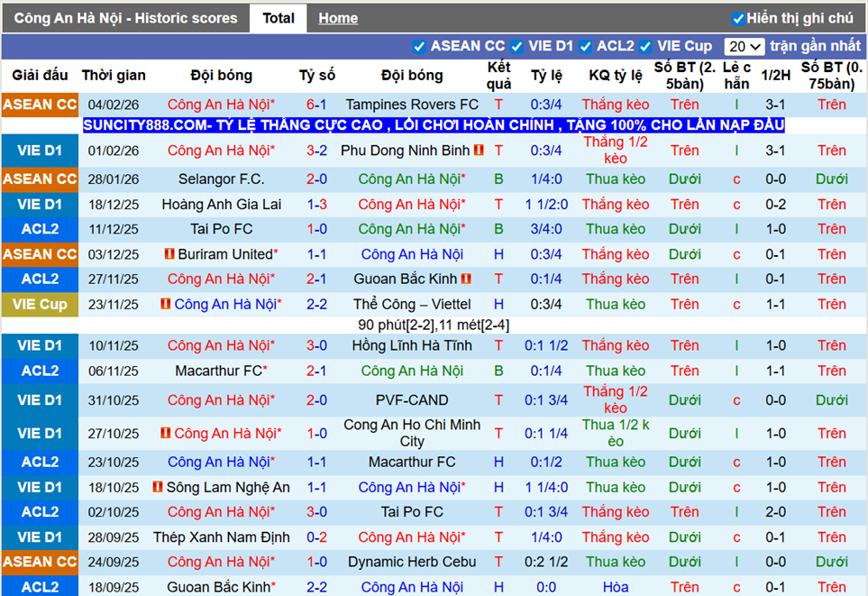Click red card icon in the 23/11/25 VIE Cup row
Screen dimensions: 868x596
point(165,304)
